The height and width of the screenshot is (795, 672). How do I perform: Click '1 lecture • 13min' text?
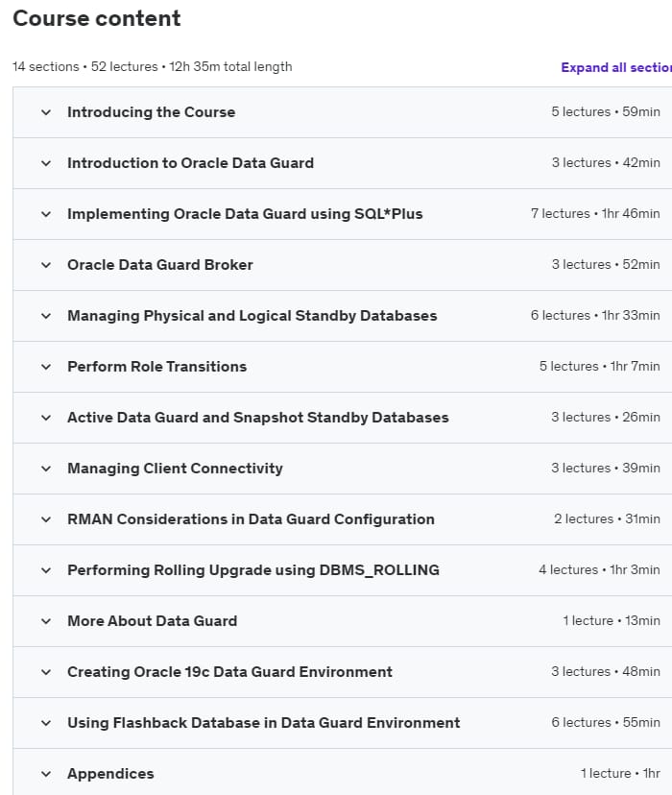point(612,620)
